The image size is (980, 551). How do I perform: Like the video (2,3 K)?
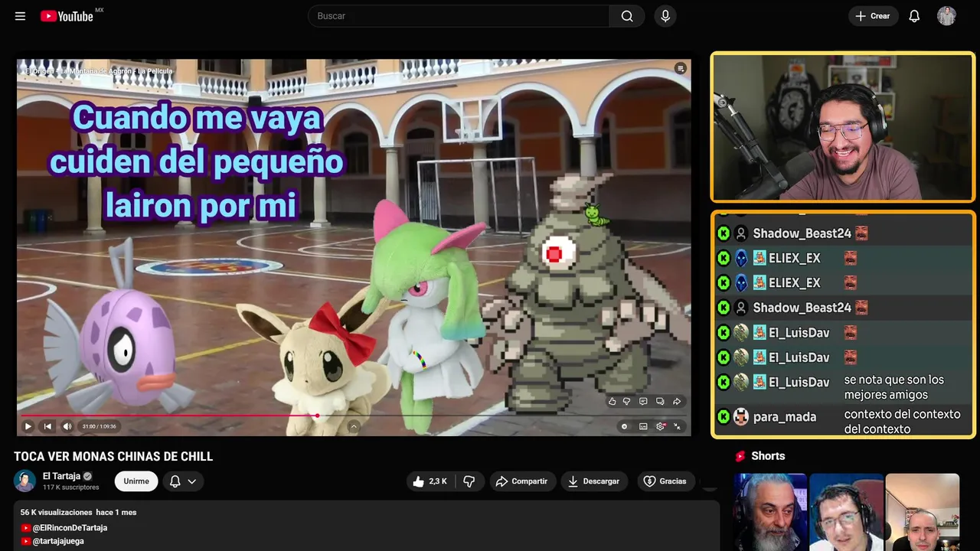click(430, 481)
